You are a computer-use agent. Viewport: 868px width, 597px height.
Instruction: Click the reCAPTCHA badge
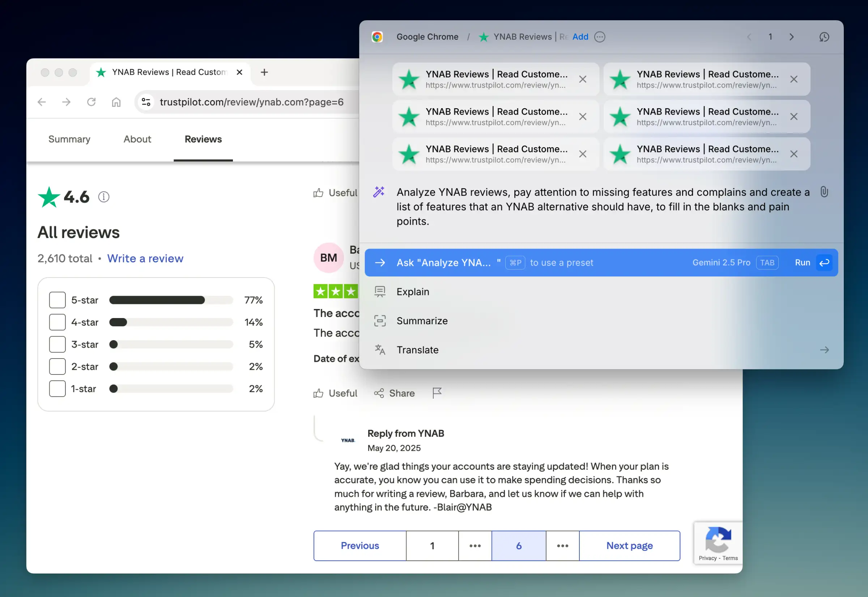coord(718,543)
